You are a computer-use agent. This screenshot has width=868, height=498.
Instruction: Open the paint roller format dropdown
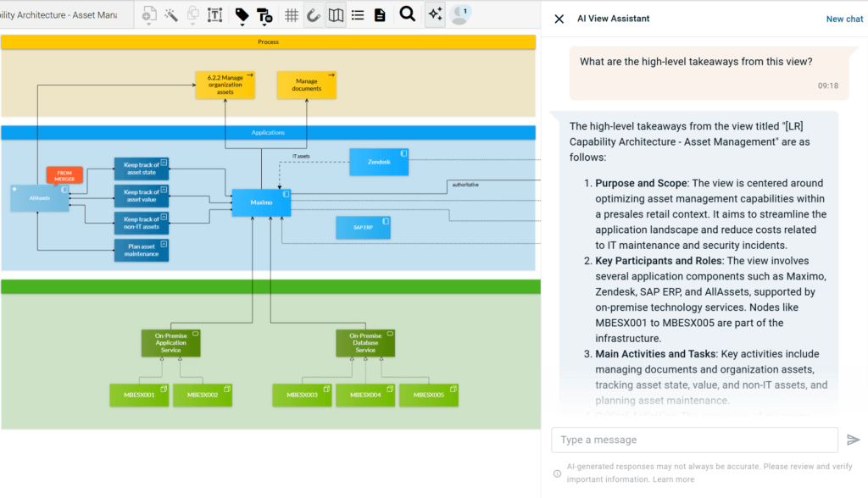coord(264,15)
